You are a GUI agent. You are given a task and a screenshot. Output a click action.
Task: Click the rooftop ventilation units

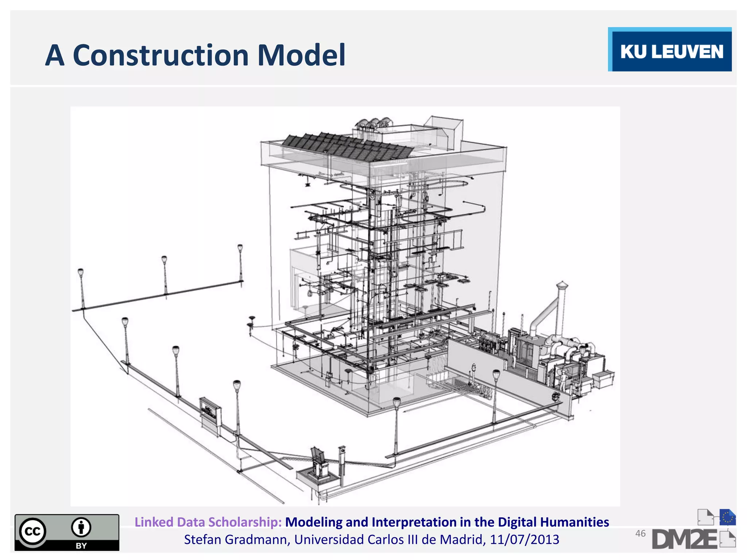point(374,124)
